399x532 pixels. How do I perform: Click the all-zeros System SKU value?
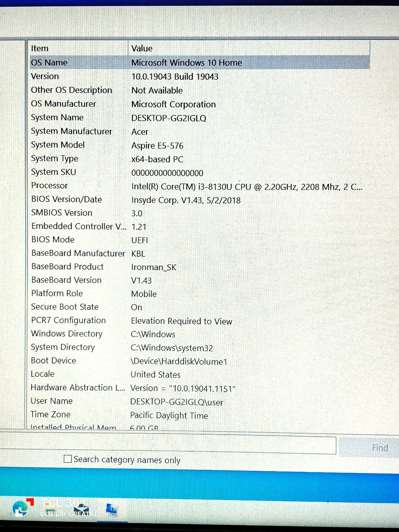[x=167, y=173]
